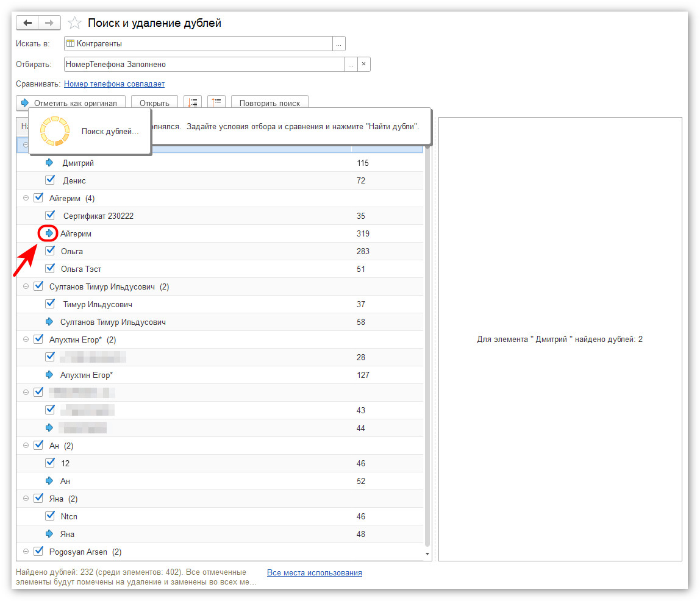This screenshot has height=601, width=700.
Task: Clear the НомерТелефона filter with X
Action: coord(364,64)
